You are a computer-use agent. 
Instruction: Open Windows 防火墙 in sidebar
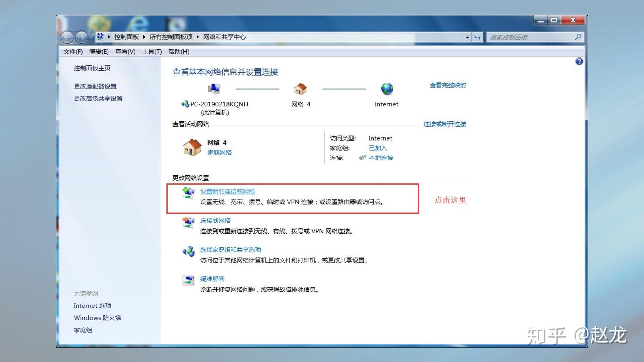[x=97, y=318]
